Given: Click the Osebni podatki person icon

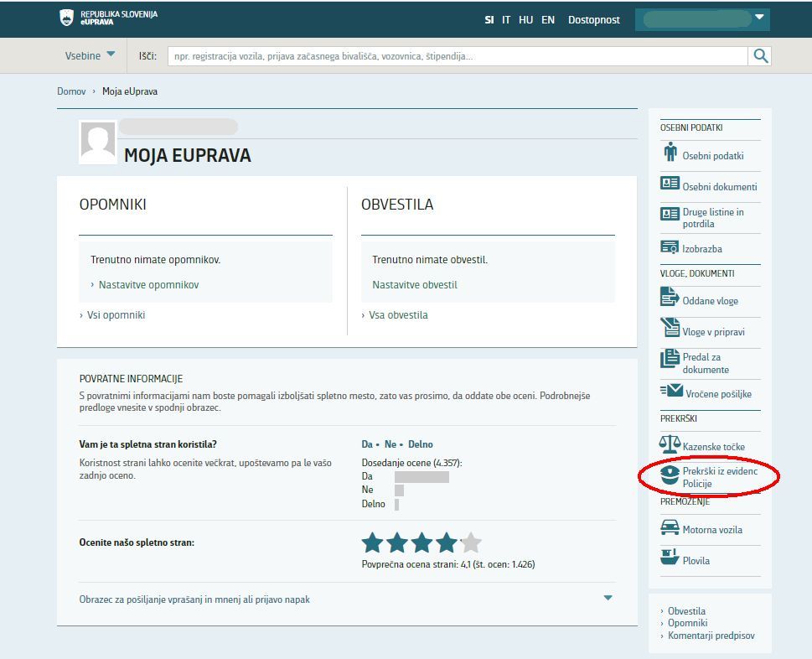Looking at the screenshot, I should point(670,152).
